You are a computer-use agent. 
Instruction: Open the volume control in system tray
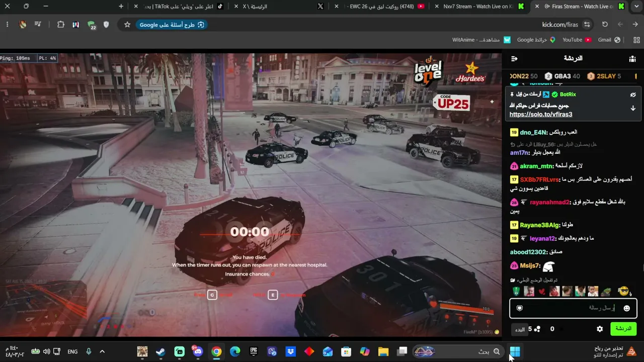(46, 351)
